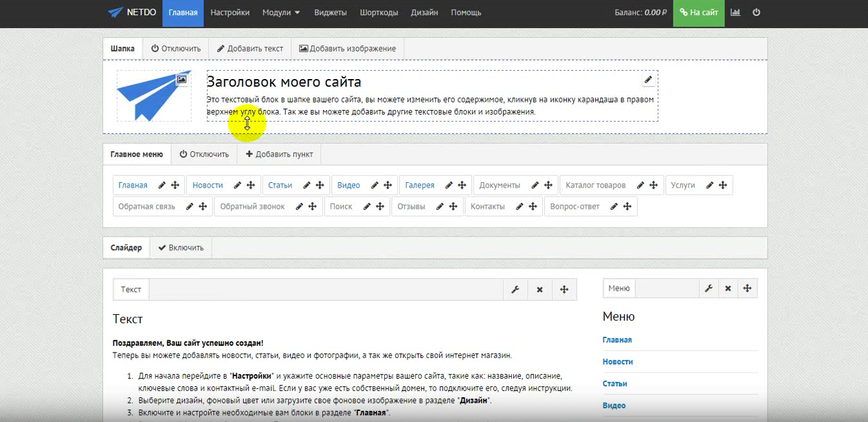Open wrench settings of the Текст block
Viewport: 868px width, 422px height.
pos(515,289)
